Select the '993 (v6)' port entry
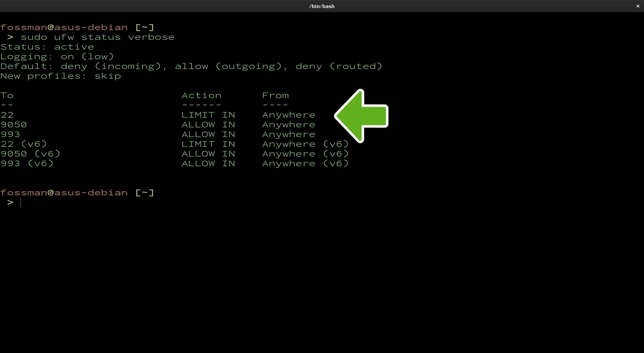The height and width of the screenshot is (353, 644). click(x=27, y=164)
